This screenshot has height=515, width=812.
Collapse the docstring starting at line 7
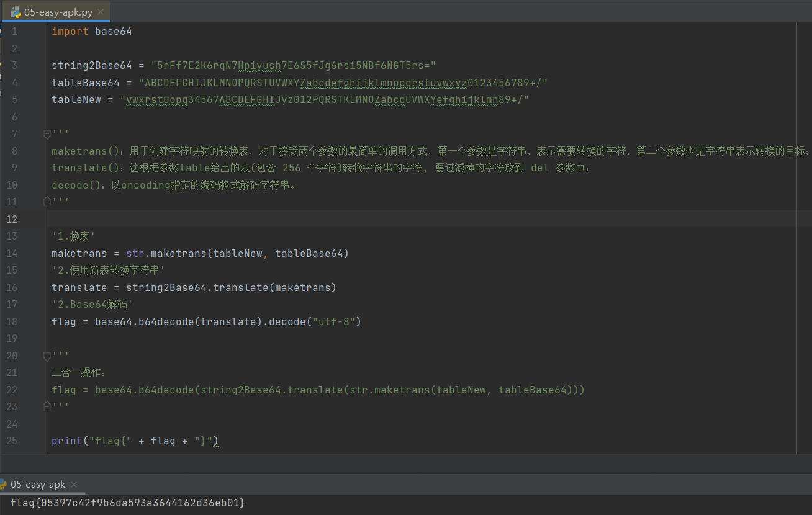47,133
